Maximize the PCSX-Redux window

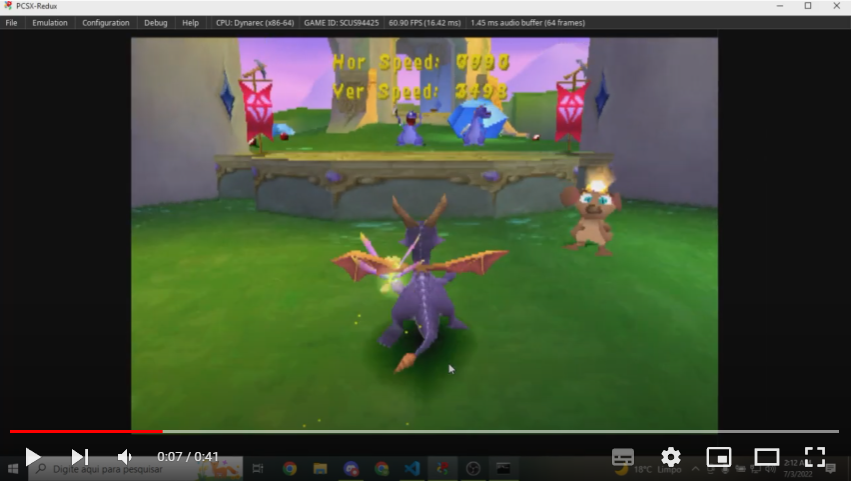808,6
